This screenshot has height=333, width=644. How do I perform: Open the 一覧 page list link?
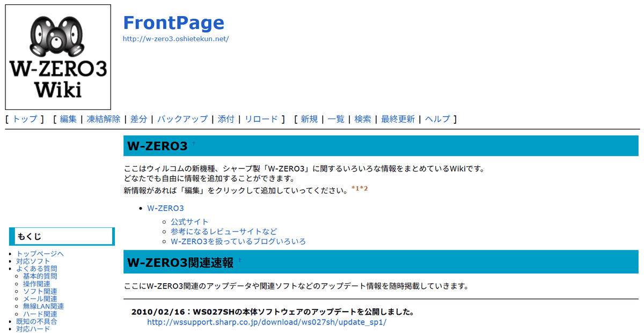336,119
